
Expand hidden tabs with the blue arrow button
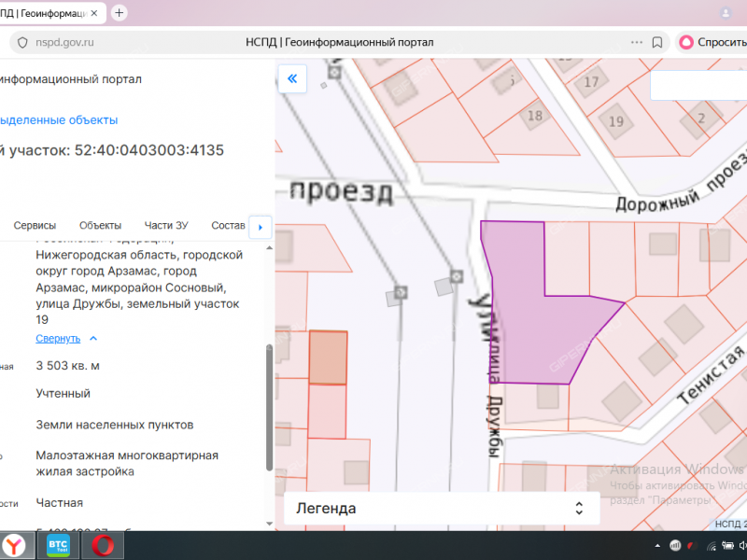[261, 227]
